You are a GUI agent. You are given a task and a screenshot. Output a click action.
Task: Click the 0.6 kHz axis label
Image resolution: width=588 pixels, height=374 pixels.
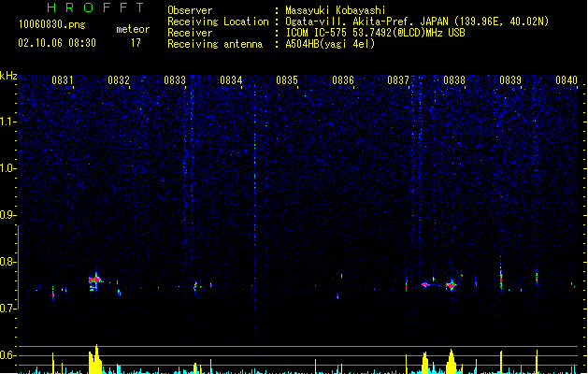coord(8,355)
